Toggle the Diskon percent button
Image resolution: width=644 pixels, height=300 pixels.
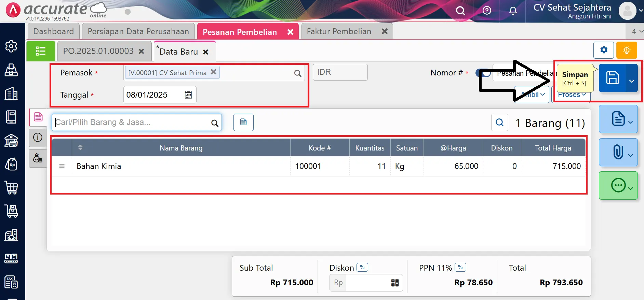(362, 267)
